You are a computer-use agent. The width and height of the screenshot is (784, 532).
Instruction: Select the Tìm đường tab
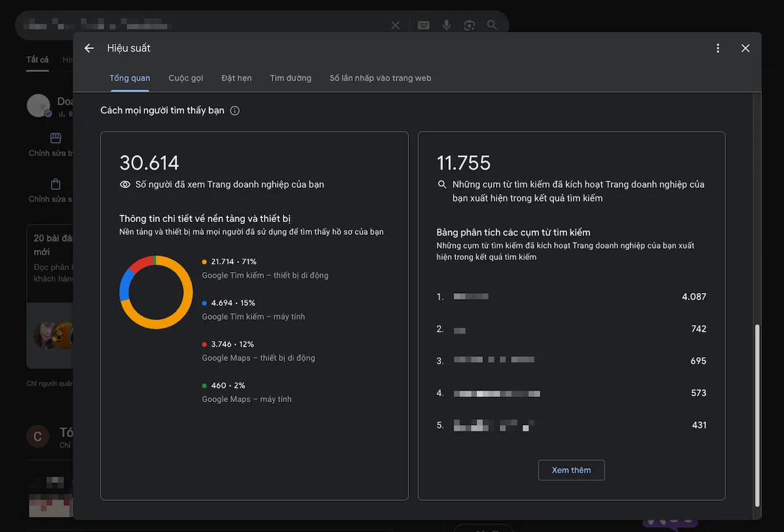(x=291, y=78)
